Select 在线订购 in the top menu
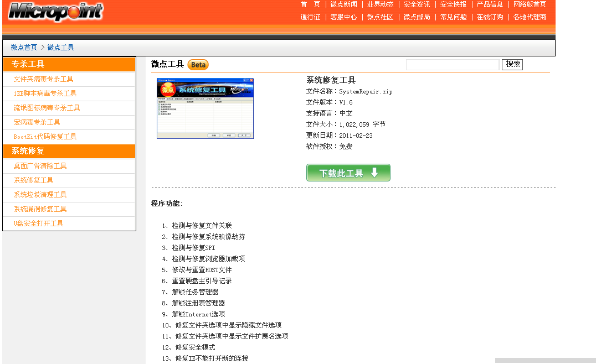Screen dimensions: 596x364 click(490, 17)
